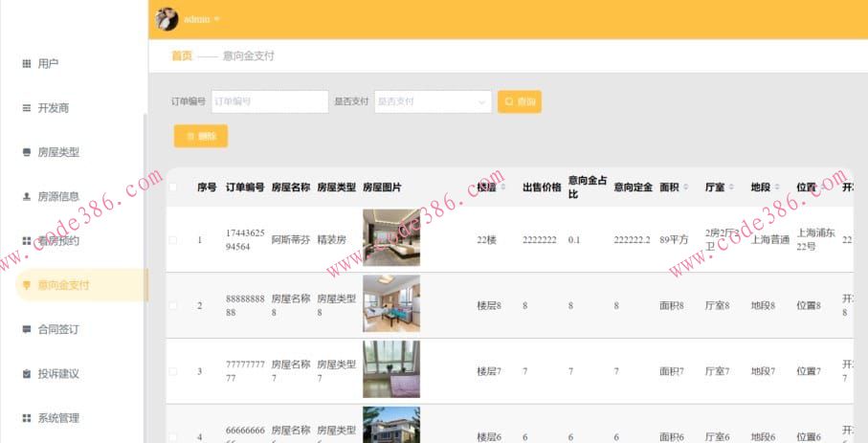The image size is (868, 443).
Task: Click the 序号 column header
Action: pos(207,188)
